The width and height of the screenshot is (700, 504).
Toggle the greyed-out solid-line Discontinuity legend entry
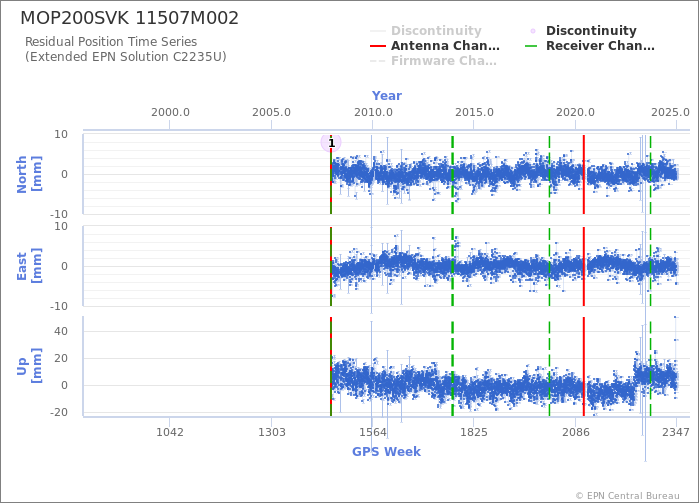click(x=426, y=31)
